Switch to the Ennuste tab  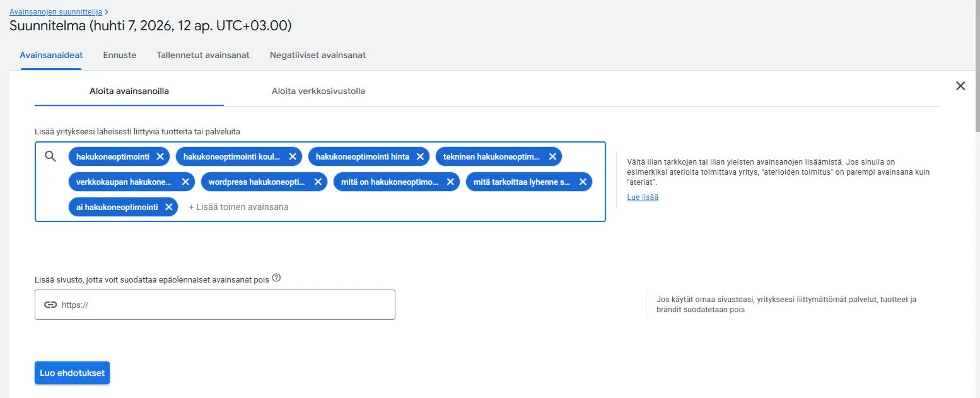click(119, 55)
